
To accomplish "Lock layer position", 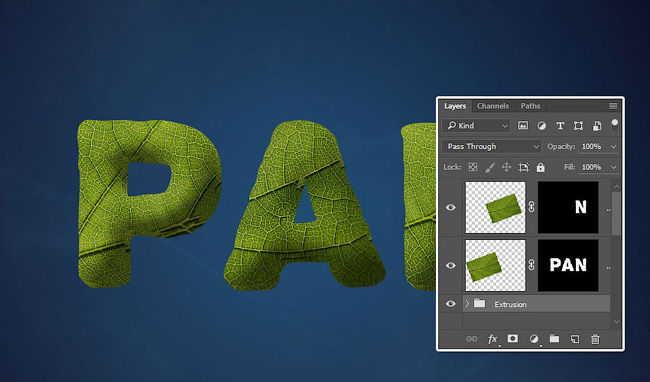I will coord(506,167).
